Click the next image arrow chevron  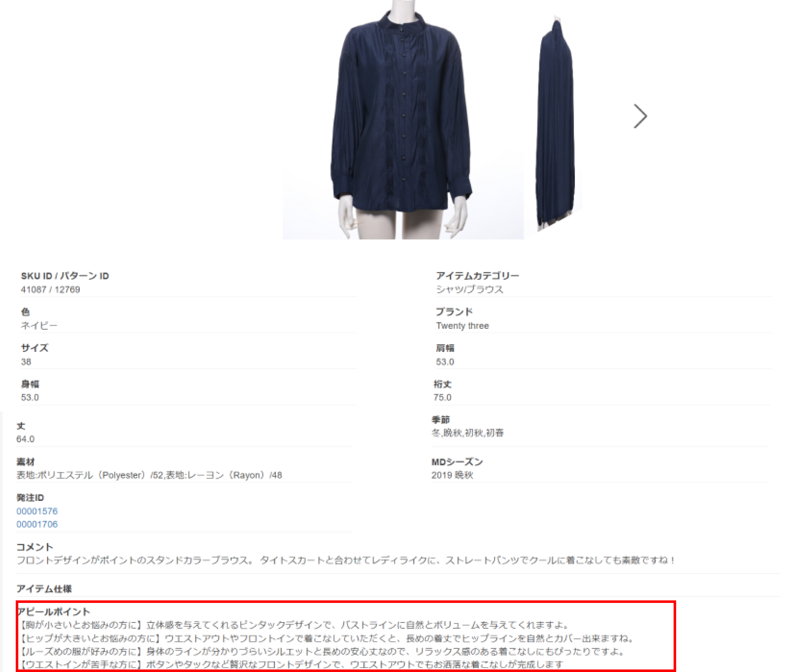640,116
